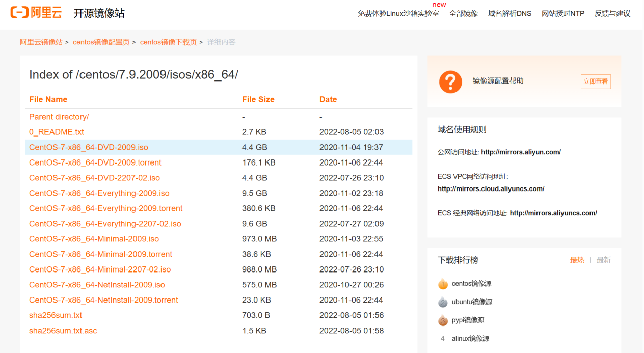Download CentOS-7-x86_64-Everything-2207-02.iso
The width and height of the screenshot is (644, 353).
pos(105,224)
